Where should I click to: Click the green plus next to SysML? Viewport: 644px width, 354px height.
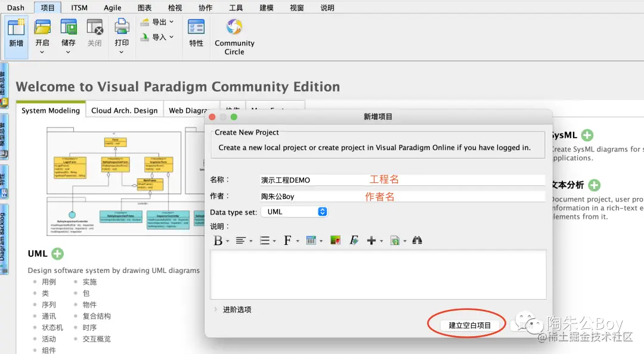click(587, 135)
